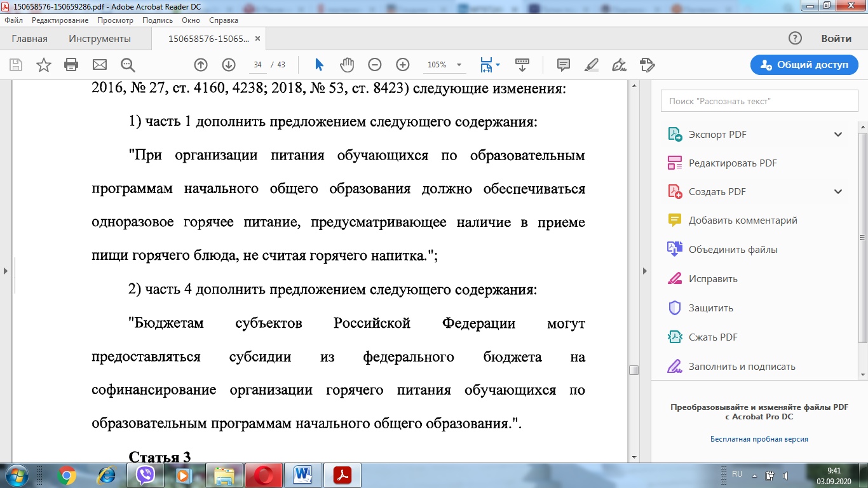Screen dimensions: 868x488
Task: Open the 105% zoom level dropdown
Action: (x=459, y=65)
